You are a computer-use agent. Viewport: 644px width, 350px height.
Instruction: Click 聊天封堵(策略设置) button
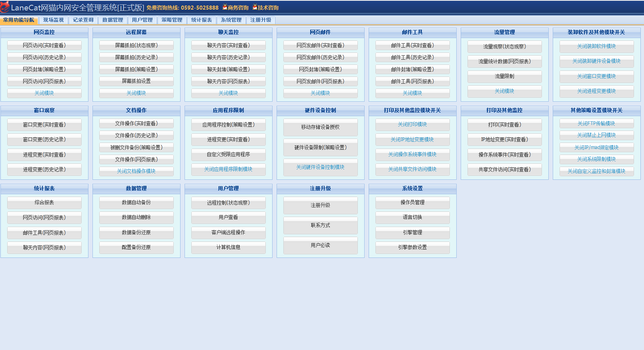tap(228, 70)
